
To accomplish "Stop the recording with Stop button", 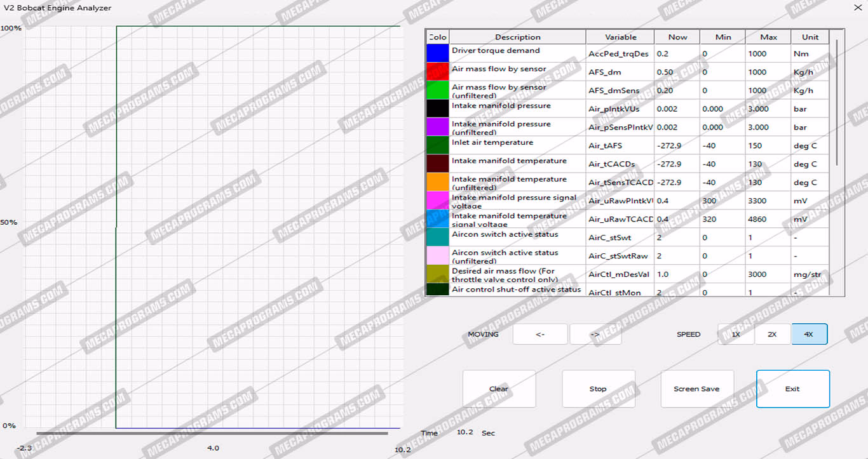I will pyautogui.click(x=598, y=389).
